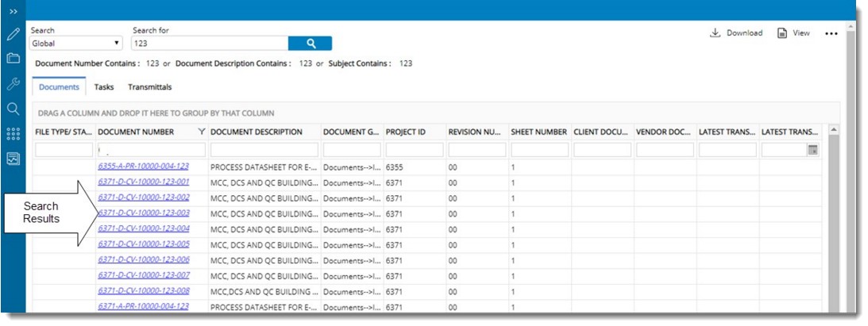Open the wrench tools icon in sidebar
The width and height of the screenshot is (868, 326).
pos(13,83)
